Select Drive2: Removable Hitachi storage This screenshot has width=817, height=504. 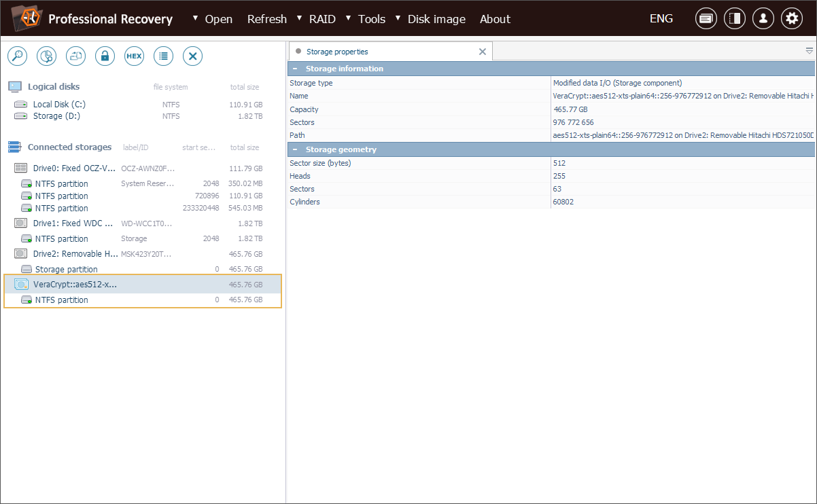pyautogui.click(x=75, y=254)
